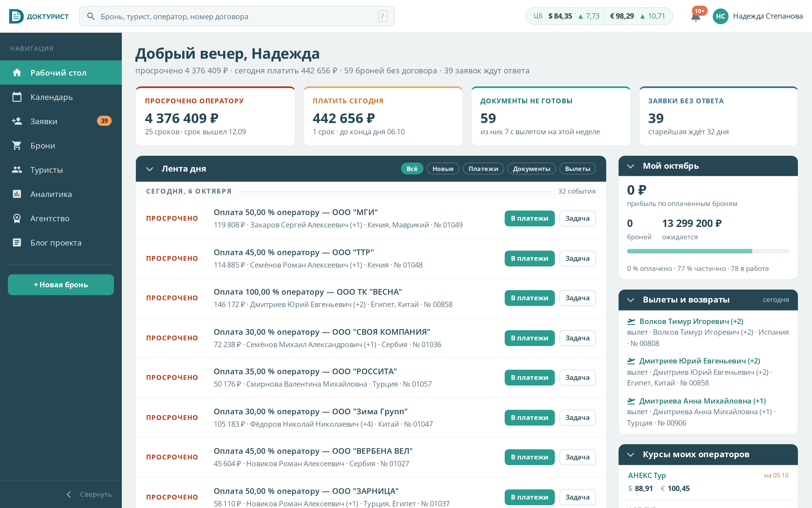Select the Документы filter chip
The width and height of the screenshot is (812, 508).
point(531,169)
